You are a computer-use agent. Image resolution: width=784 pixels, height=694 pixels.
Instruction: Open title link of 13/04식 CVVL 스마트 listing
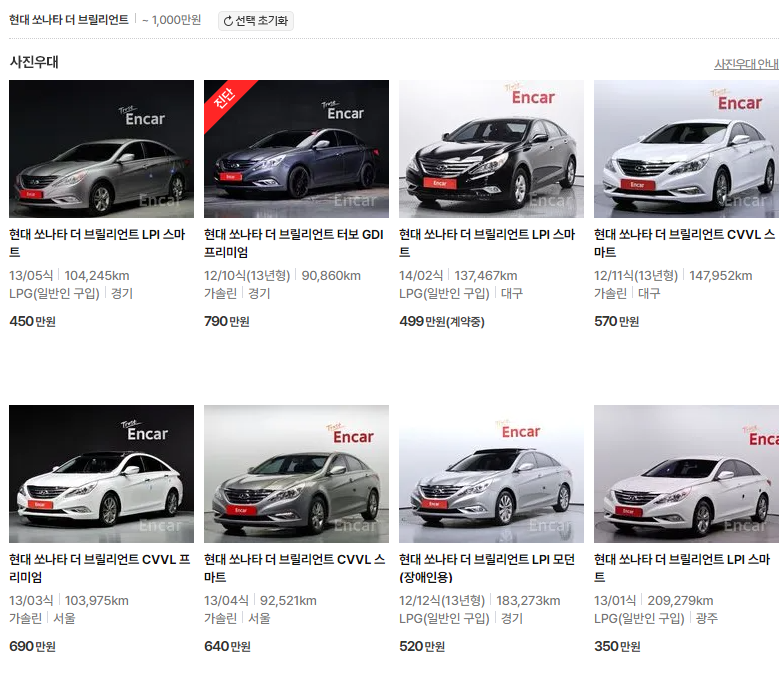(294, 568)
